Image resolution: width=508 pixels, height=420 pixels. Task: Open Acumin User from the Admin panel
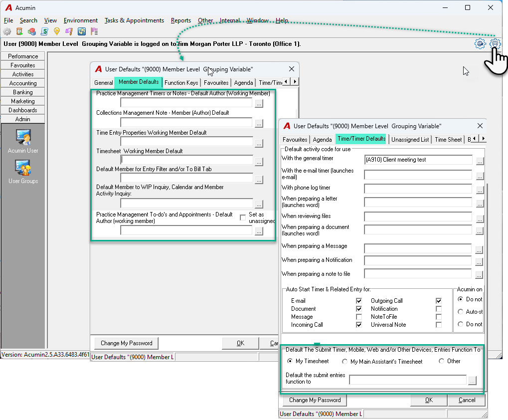coord(23,141)
